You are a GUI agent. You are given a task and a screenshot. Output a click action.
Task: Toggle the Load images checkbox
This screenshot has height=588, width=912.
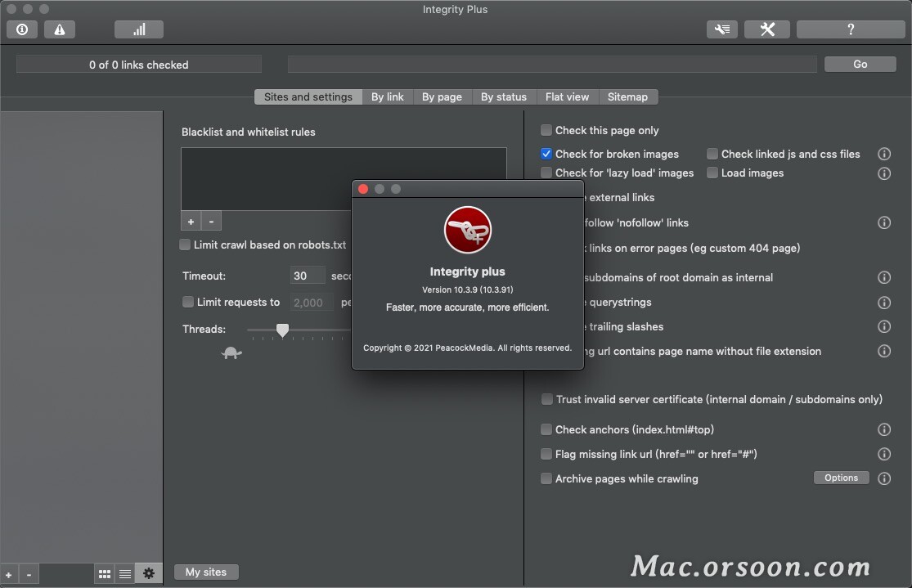(x=712, y=173)
